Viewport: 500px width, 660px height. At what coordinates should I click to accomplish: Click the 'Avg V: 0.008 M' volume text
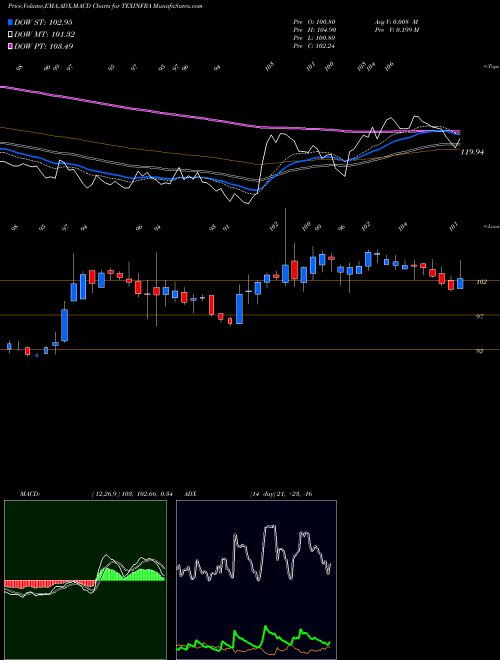tap(396, 22)
